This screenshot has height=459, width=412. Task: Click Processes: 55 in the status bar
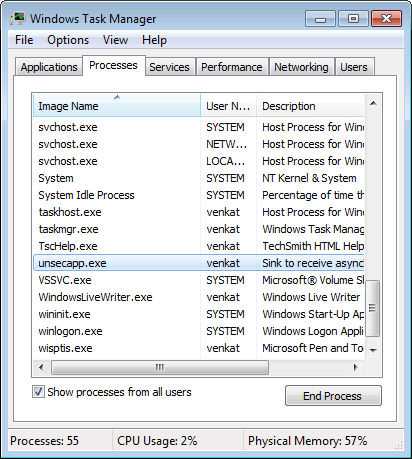pos(45,441)
